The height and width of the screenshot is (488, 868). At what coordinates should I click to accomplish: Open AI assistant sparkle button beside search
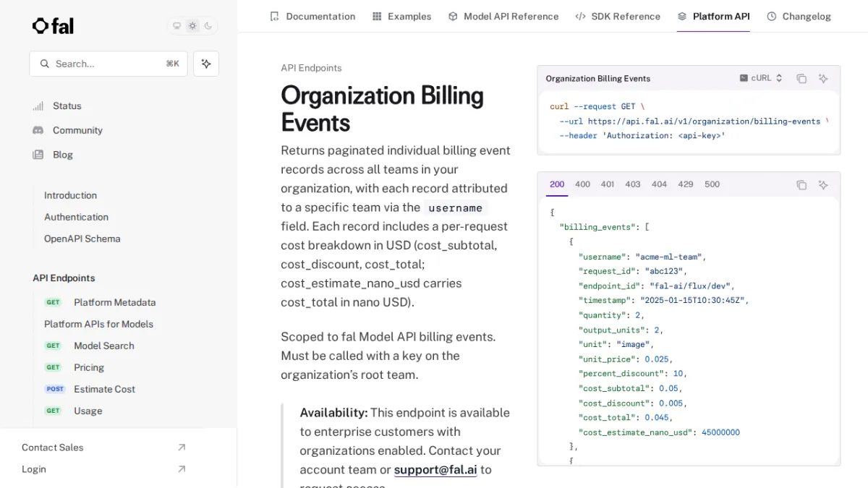tap(206, 64)
